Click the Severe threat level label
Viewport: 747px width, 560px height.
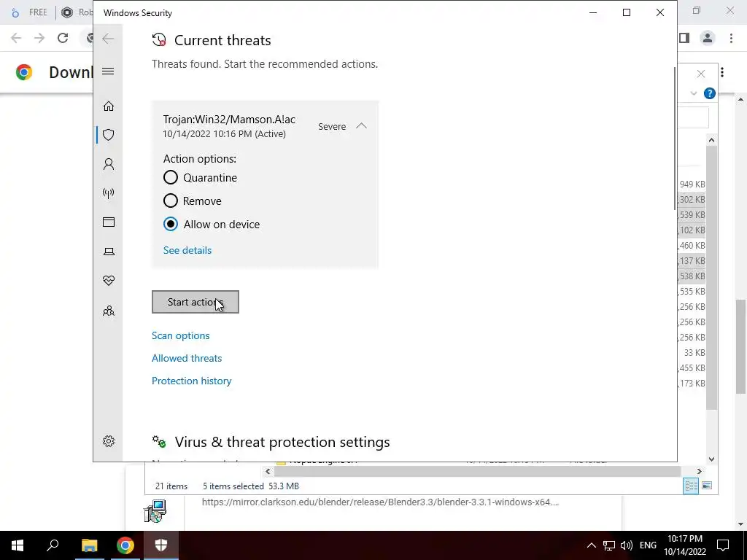pos(332,127)
